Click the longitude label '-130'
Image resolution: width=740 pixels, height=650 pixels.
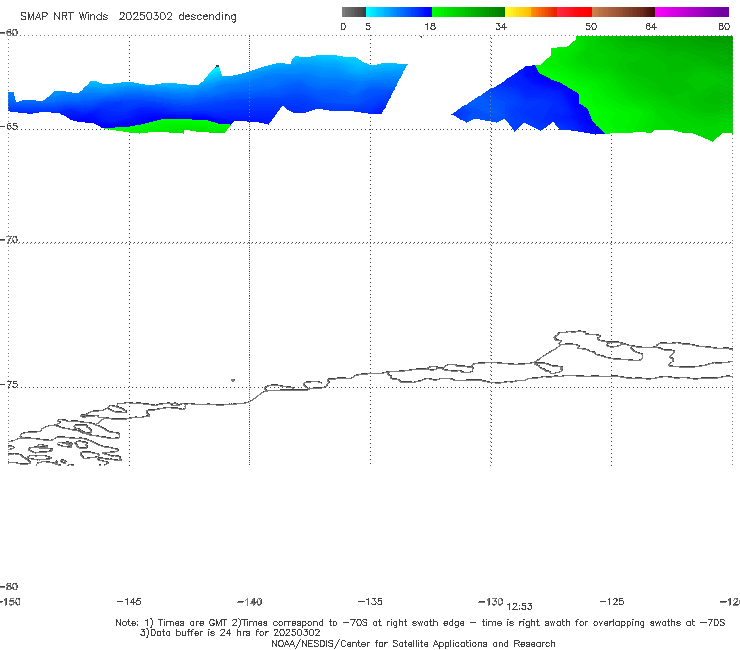[491, 602]
